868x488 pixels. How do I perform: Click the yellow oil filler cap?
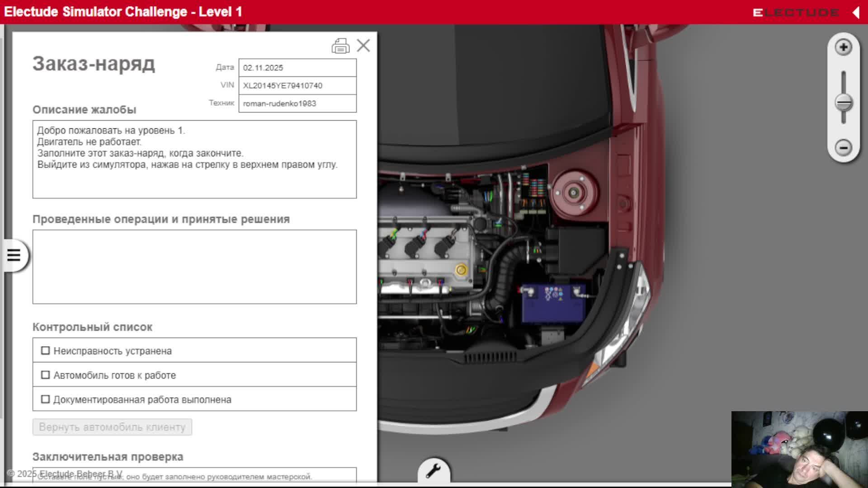click(461, 270)
